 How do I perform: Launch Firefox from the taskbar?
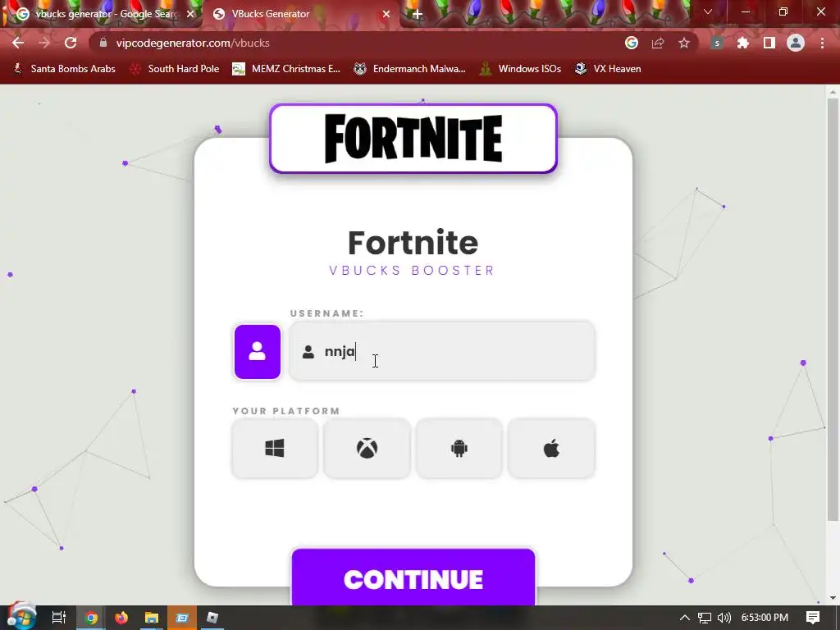[121, 618]
